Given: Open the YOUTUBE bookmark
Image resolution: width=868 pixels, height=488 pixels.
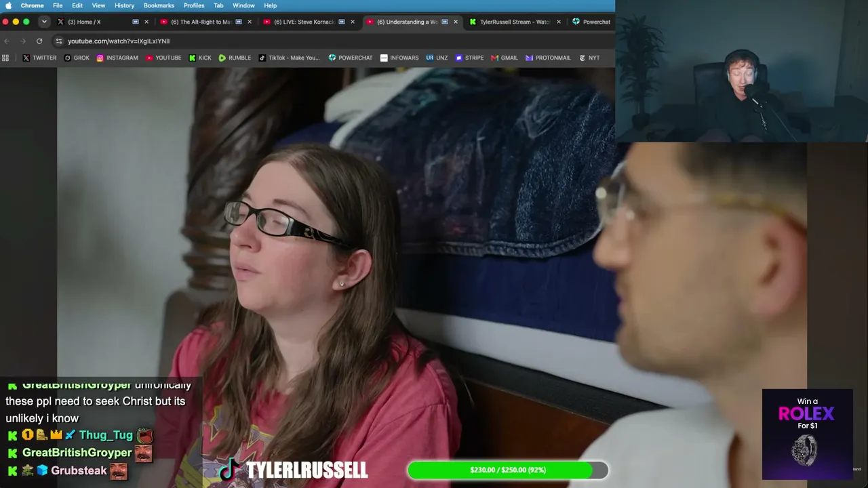Looking at the screenshot, I should click(163, 58).
